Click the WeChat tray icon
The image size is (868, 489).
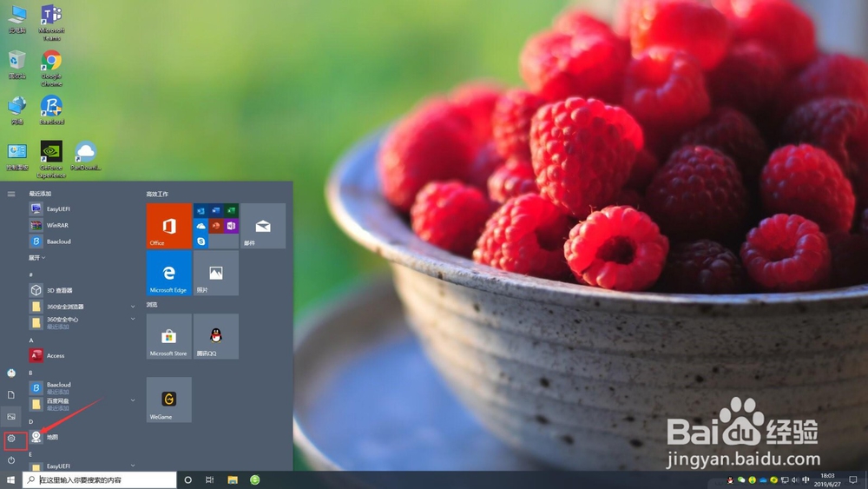coord(741,479)
